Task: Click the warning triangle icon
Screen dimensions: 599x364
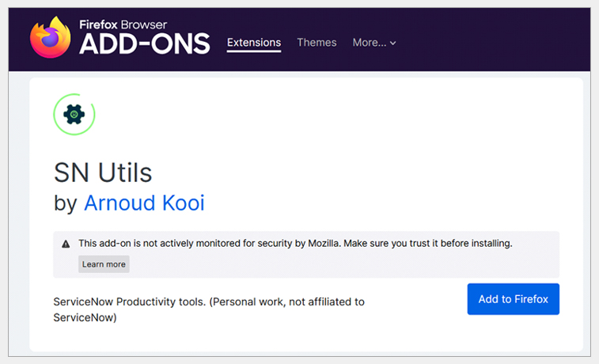Action: pyautogui.click(x=66, y=244)
